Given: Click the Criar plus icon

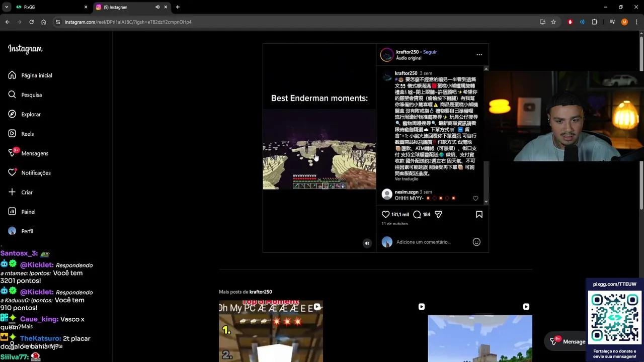Looking at the screenshot, I should tap(12, 192).
